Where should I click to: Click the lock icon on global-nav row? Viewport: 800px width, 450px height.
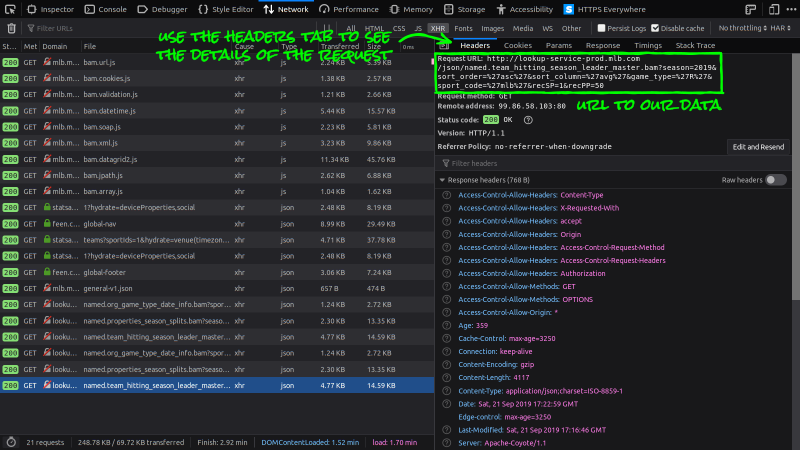(47, 223)
